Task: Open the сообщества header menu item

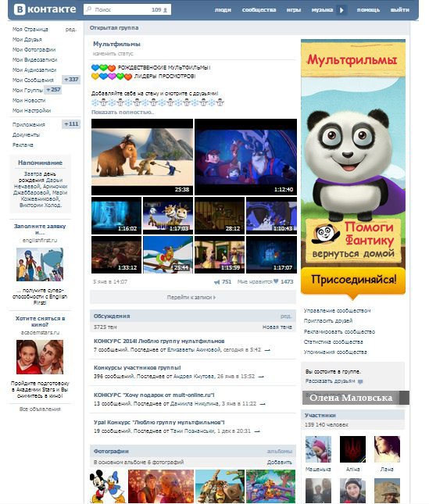Action: [x=259, y=10]
